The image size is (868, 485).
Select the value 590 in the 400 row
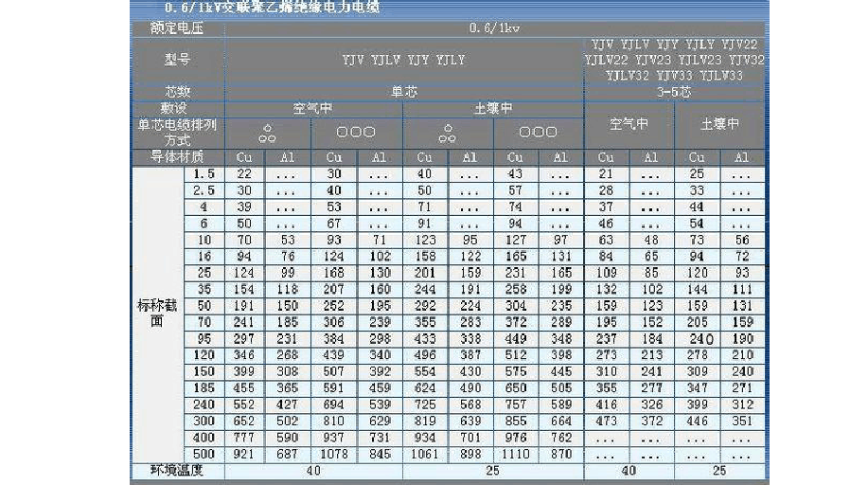pyautogui.click(x=288, y=438)
